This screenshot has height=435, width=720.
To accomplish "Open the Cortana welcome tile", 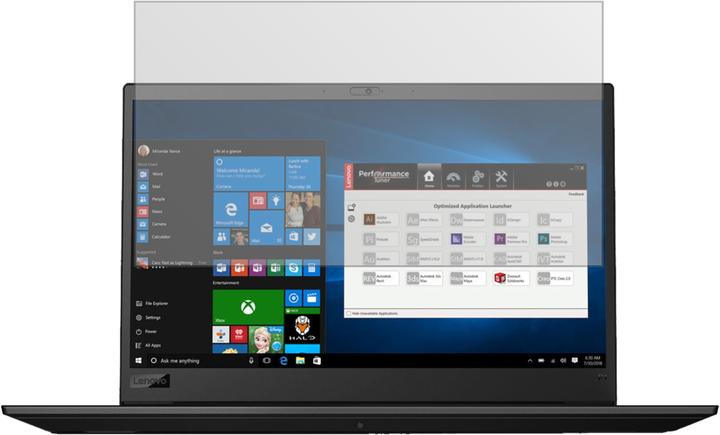I will point(249,173).
